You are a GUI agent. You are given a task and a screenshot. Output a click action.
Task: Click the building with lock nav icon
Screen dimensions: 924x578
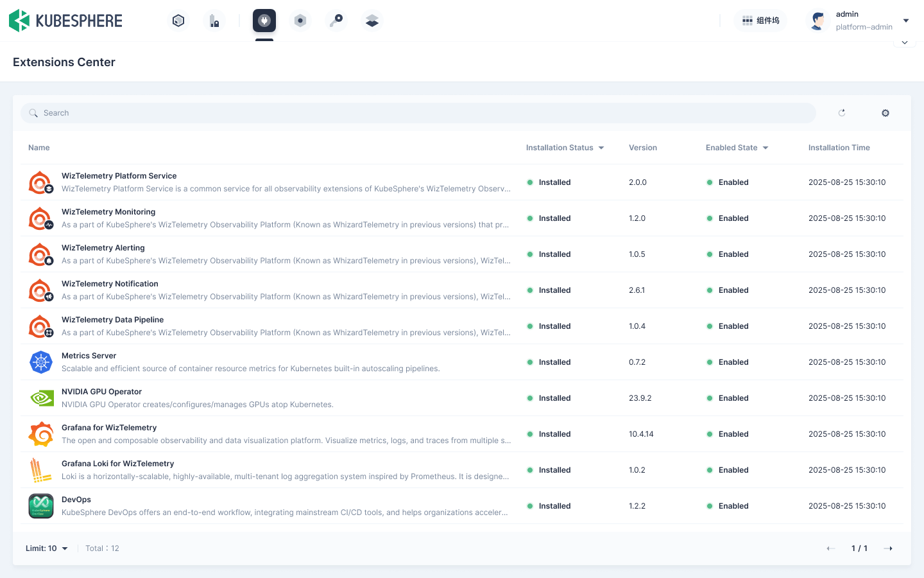(x=214, y=21)
